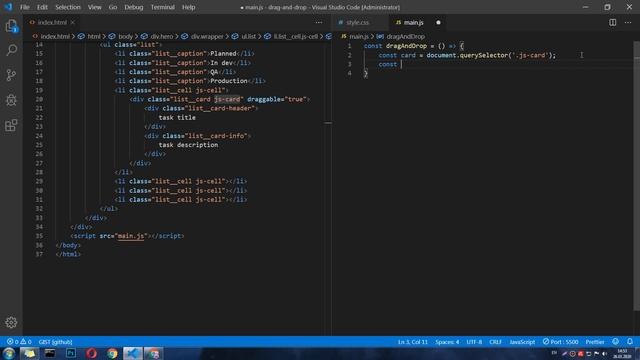The height and width of the screenshot is (360, 640).
Task: Show errors and warnings in status bar
Action: (19, 342)
